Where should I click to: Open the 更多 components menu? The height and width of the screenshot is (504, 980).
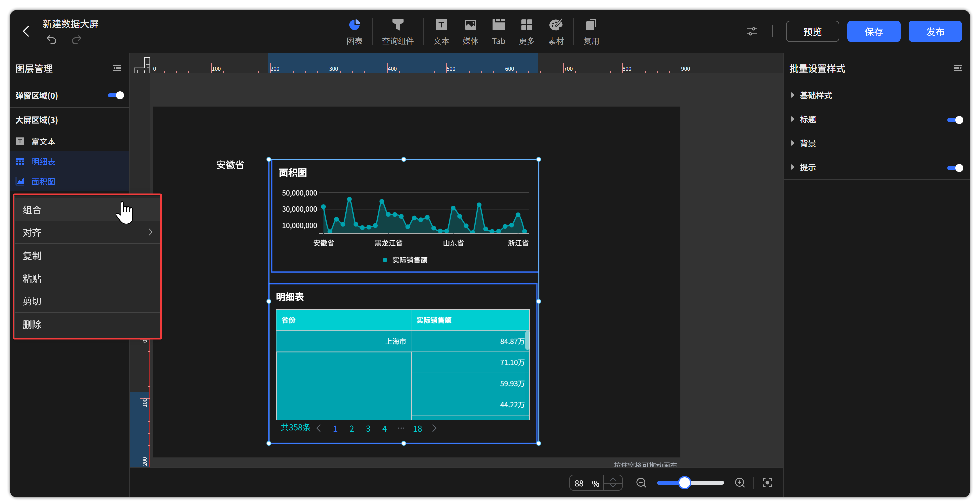click(x=527, y=32)
